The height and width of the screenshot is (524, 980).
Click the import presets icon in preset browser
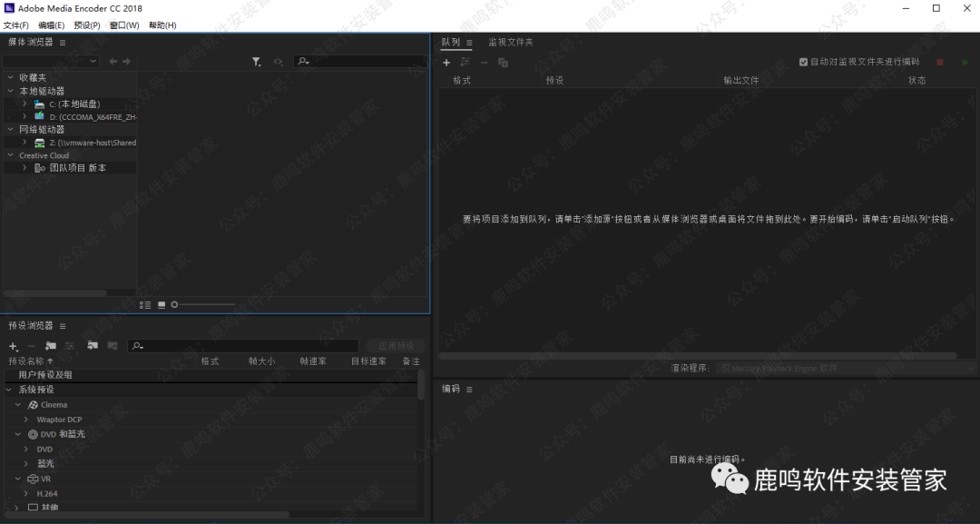(92, 346)
